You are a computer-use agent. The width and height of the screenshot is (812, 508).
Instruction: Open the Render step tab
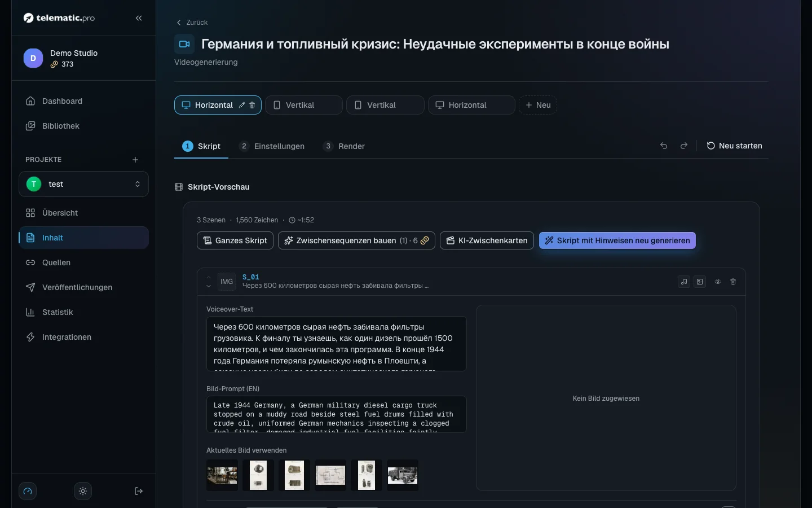[344, 146]
